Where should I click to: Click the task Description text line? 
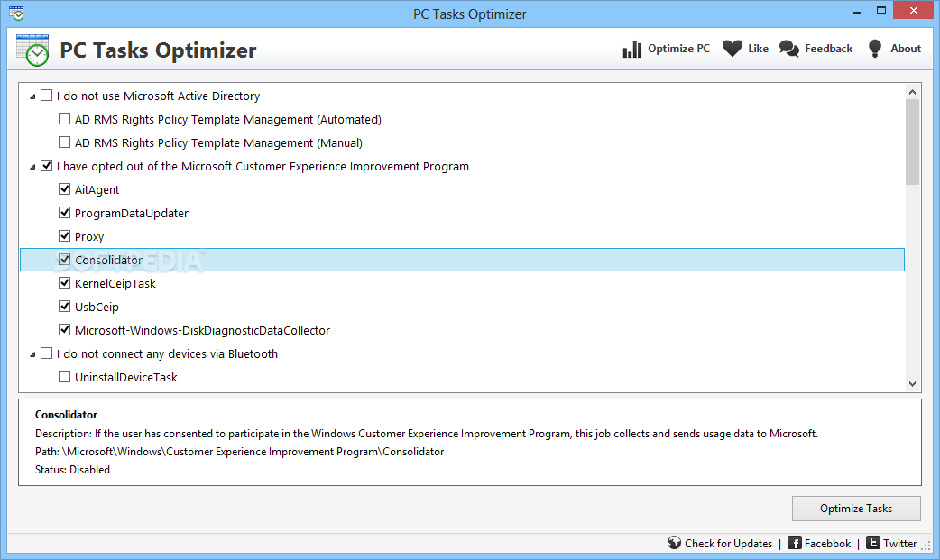tap(426, 434)
